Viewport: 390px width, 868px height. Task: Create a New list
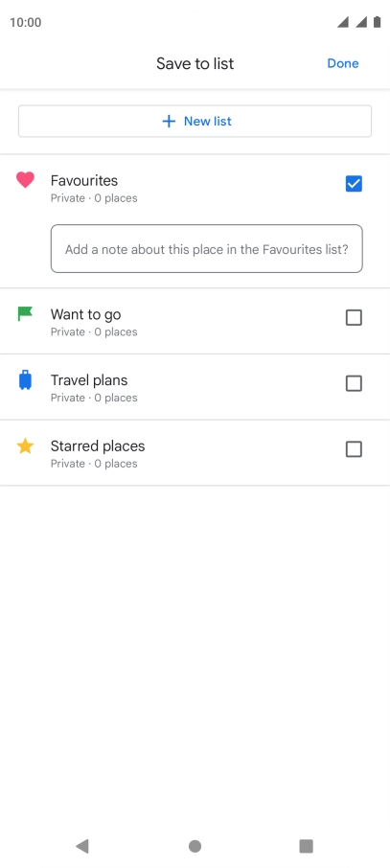point(195,122)
